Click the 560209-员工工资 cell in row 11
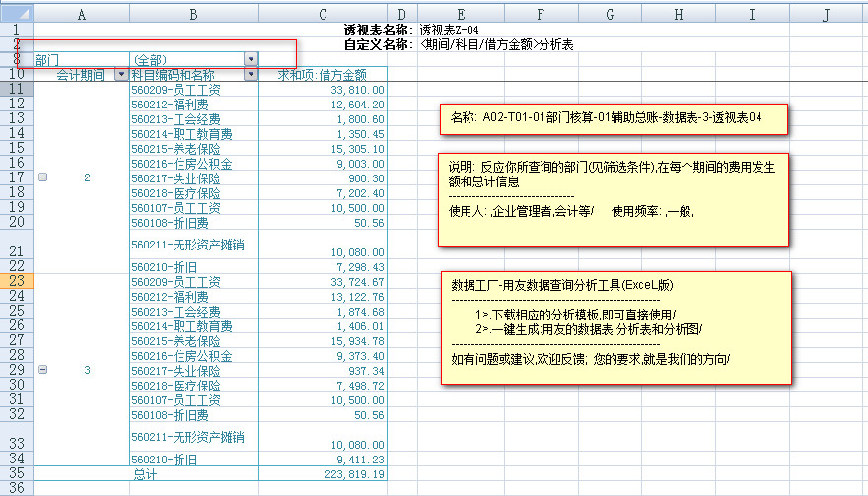The width and height of the screenshot is (868, 496). (176, 90)
